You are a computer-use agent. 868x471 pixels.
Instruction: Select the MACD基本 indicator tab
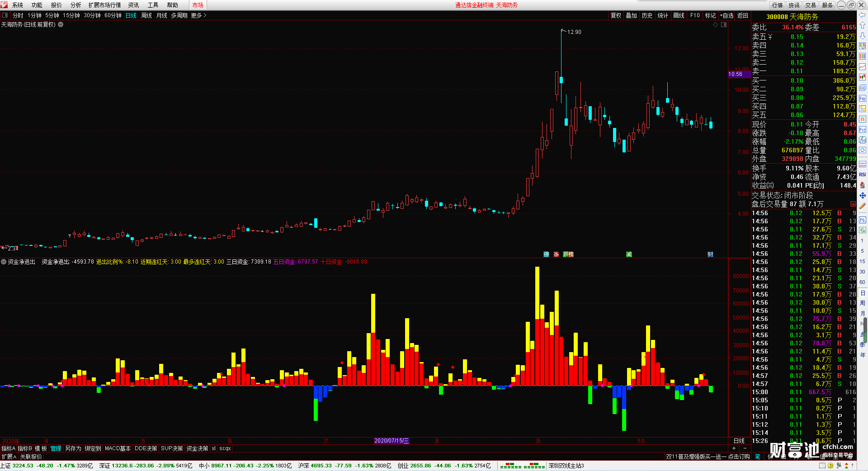pyautogui.click(x=118, y=448)
